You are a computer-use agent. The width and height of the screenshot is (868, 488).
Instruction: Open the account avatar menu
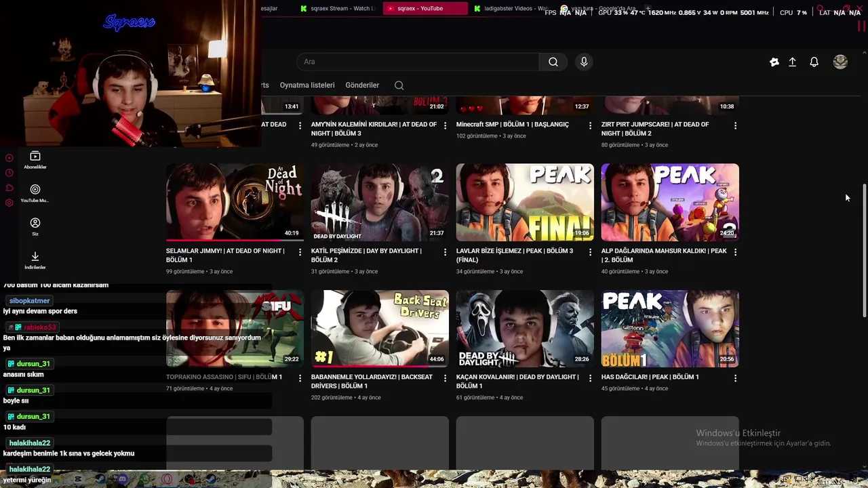840,62
